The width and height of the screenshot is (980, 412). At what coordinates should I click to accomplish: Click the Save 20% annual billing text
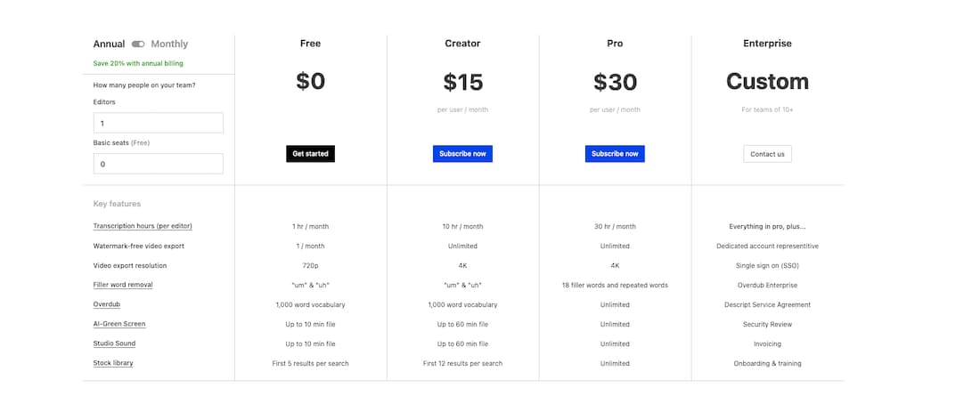click(138, 63)
